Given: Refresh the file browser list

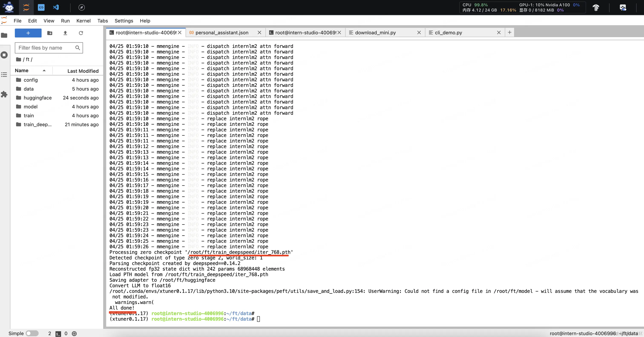Looking at the screenshot, I should pos(81,33).
